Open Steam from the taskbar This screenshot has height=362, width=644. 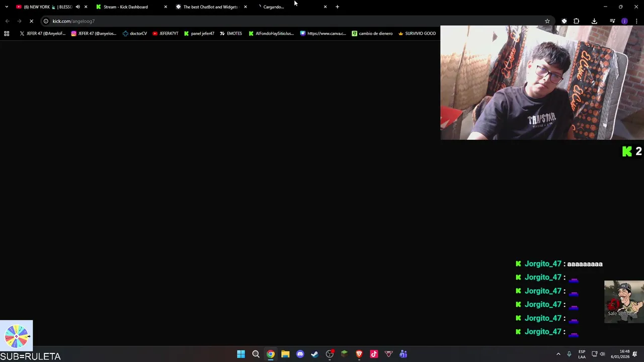tap(314, 354)
